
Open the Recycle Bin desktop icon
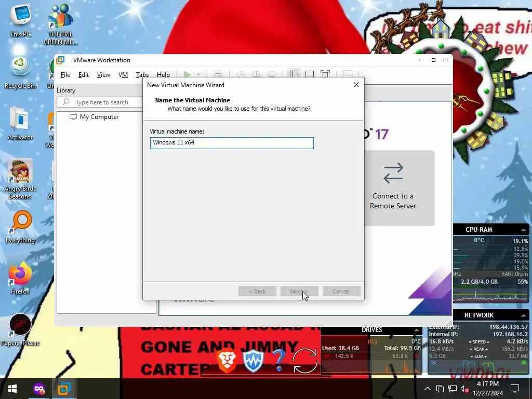[20, 72]
